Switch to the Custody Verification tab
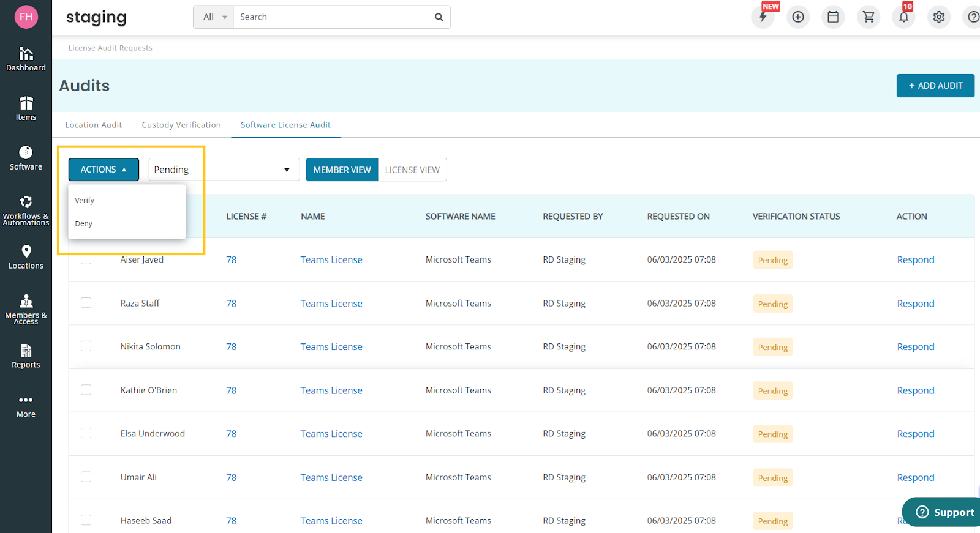 (x=181, y=125)
